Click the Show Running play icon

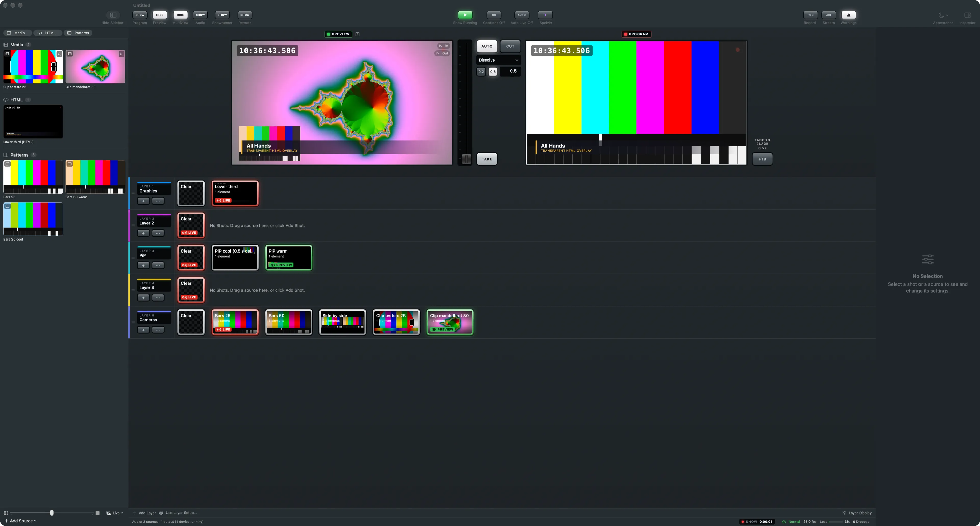(465, 15)
